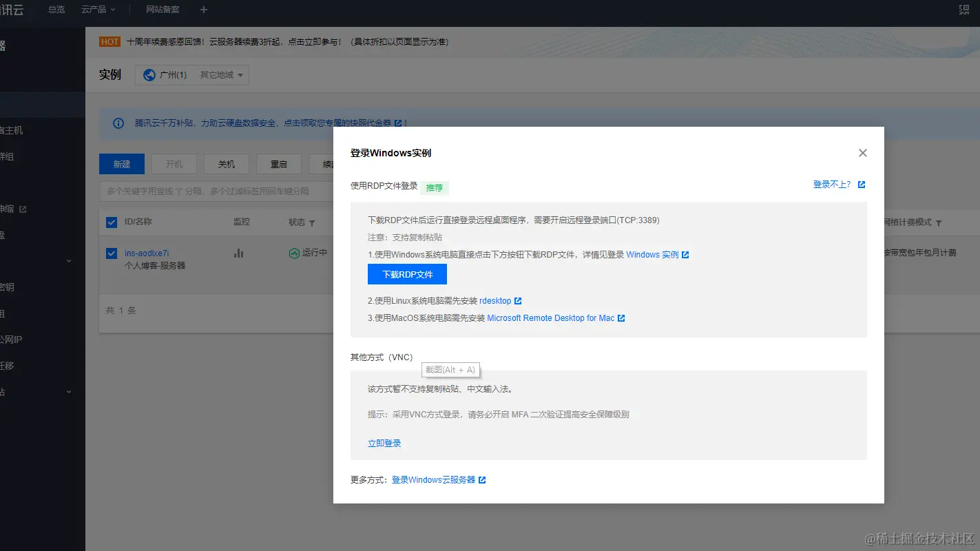Open monitoring chart icon for ins-aodlxe7i
The height and width of the screenshot is (551, 980).
click(239, 253)
